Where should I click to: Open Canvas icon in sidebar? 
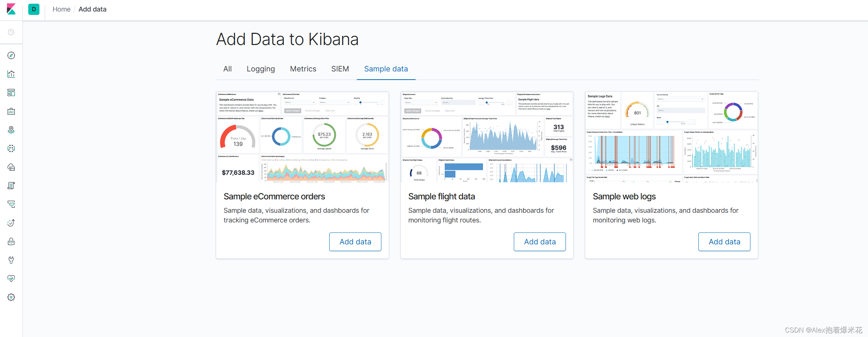coord(11,111)
